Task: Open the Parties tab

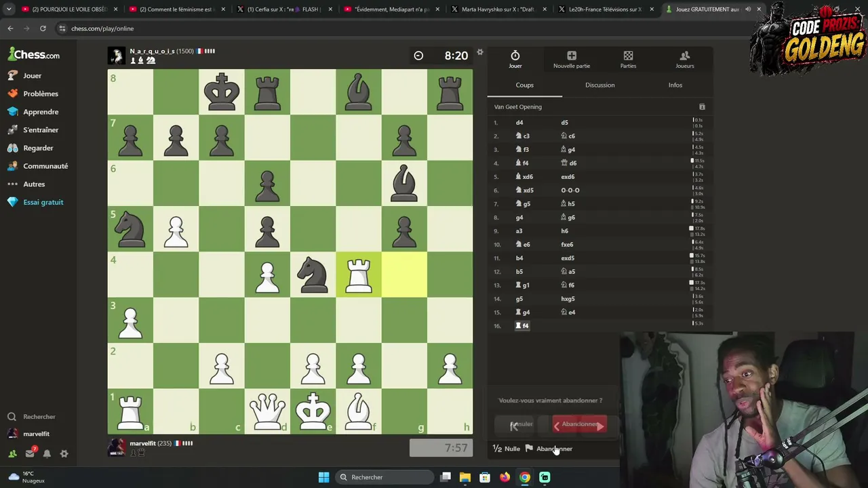Action: click(628, 59)
